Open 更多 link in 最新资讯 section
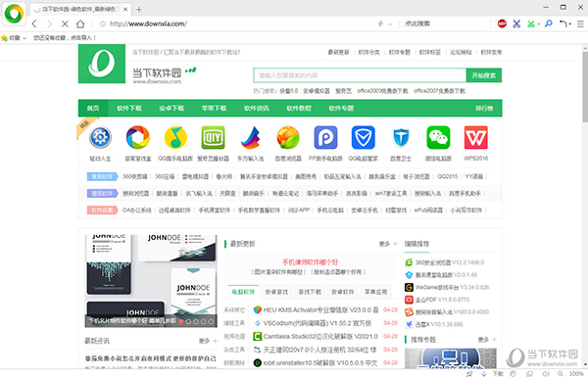 coord(208,341)
